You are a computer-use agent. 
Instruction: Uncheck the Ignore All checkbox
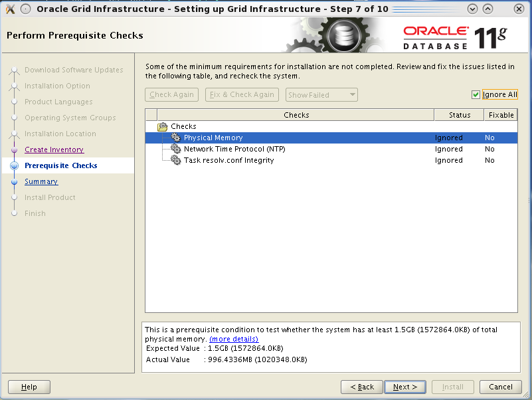pos(476,94)
